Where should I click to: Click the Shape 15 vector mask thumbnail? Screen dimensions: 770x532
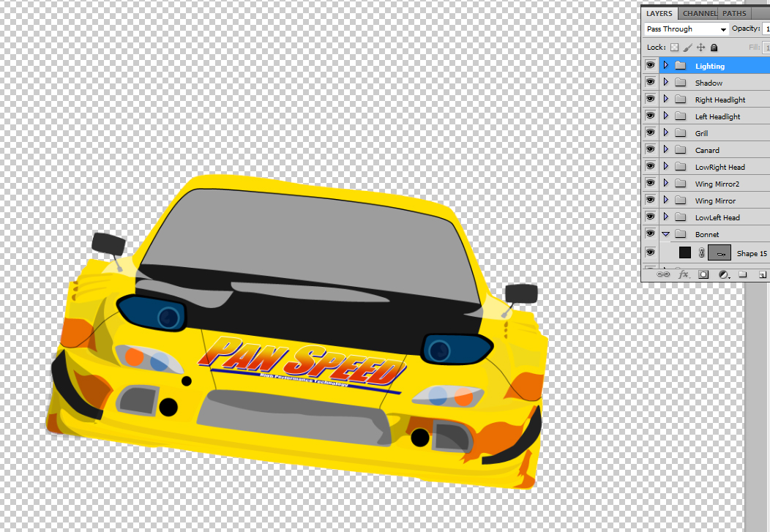click(719, 252)
